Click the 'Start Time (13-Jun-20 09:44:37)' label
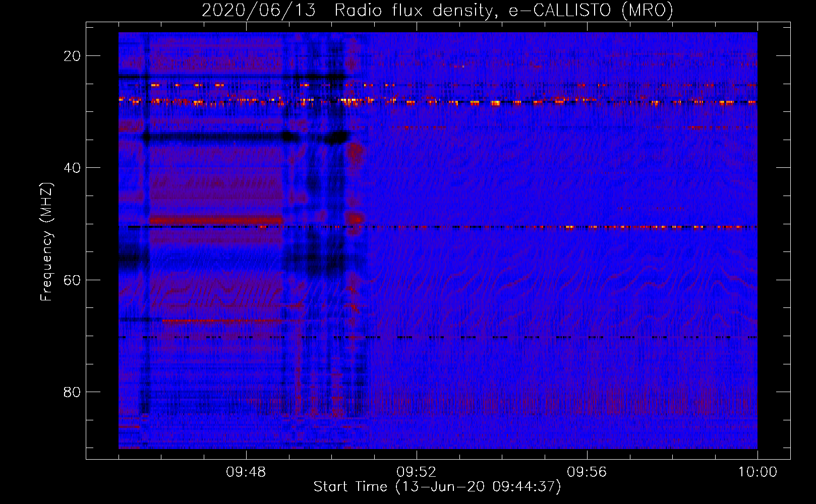 pyautogui.click(x=437, y=487)
